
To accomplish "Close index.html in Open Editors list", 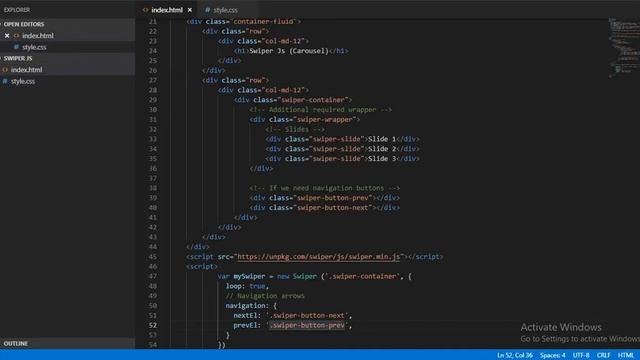I will 7,36.
